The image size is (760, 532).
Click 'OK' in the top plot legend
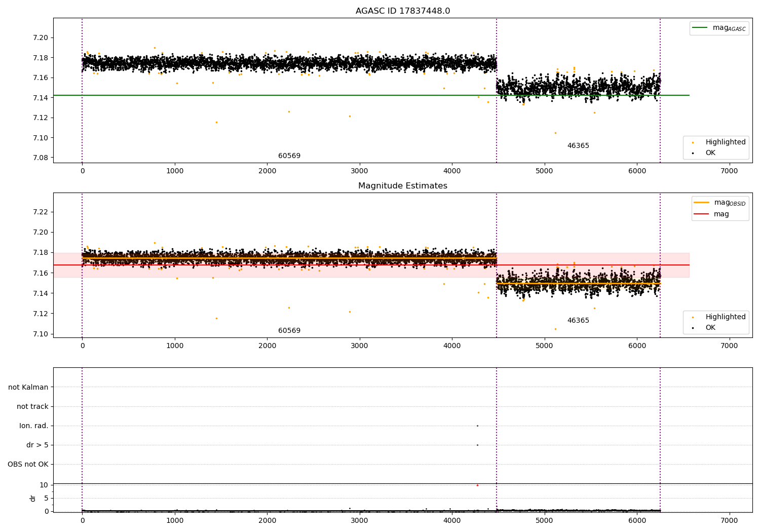(704, 153)
